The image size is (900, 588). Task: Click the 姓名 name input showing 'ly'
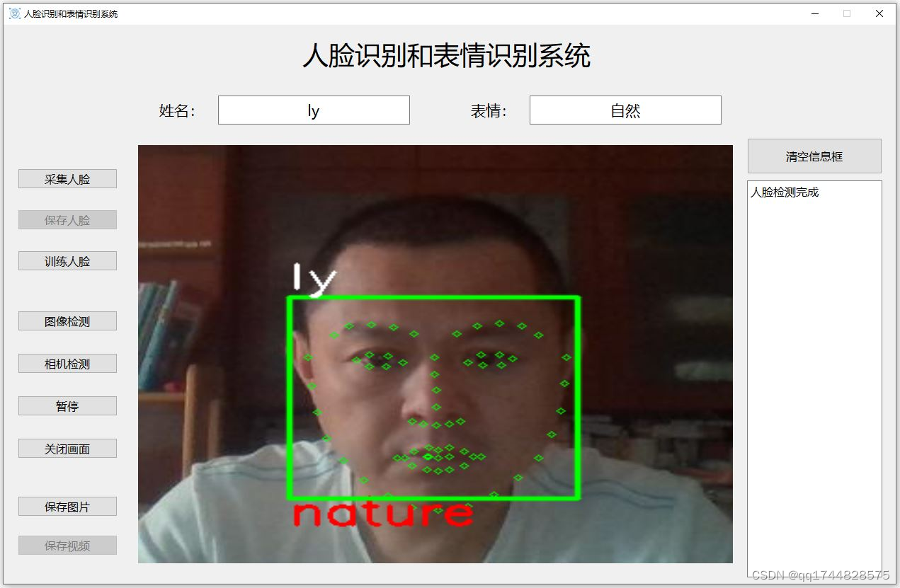314,110
